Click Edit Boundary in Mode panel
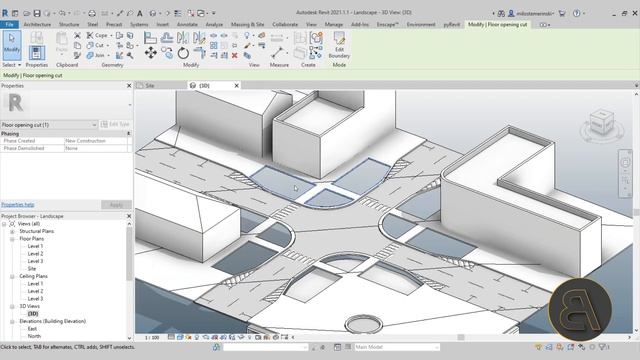Image resolution: width=640 pixels, height=360 pixels. point(339,45)
